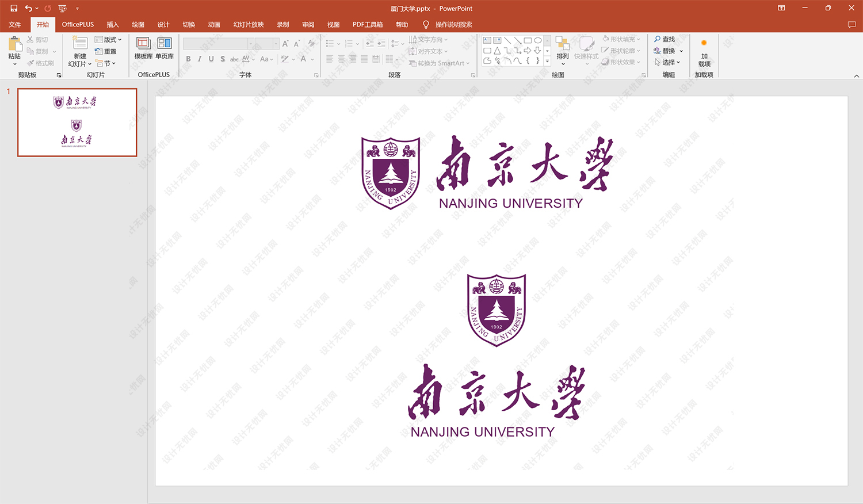The width and height of the screenshot is (863, 504).
Task: Open the 模板库 template library
Action: click(143, 48)
